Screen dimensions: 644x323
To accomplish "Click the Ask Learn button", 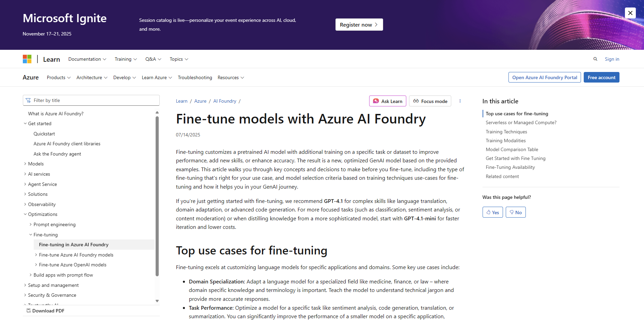I will [388, 101].
